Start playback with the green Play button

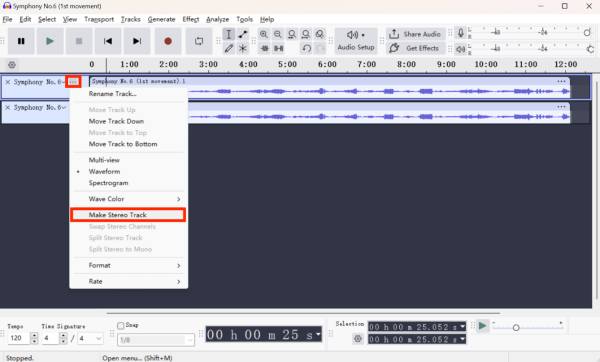[x=50, y=41]
